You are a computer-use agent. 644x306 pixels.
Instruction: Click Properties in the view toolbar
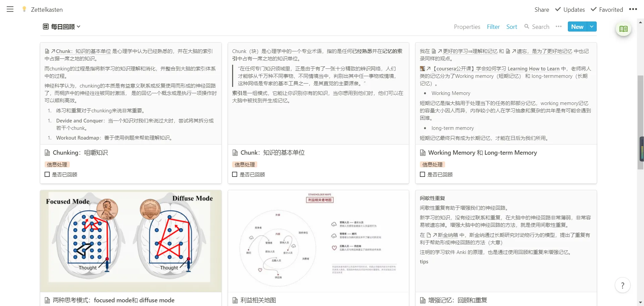[x=467, y=27]
